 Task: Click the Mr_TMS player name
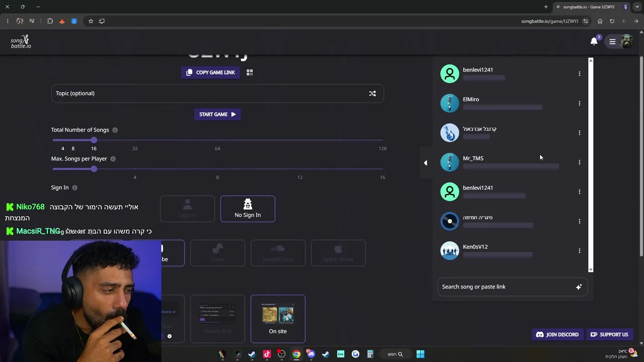[473, 158]
